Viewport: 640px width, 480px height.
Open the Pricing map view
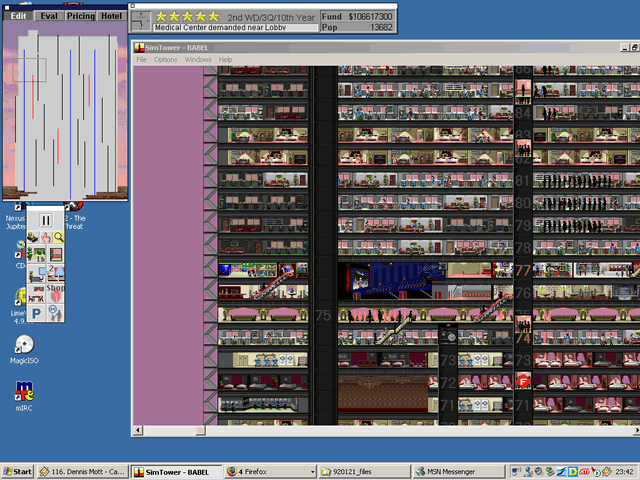pos(81,16)
